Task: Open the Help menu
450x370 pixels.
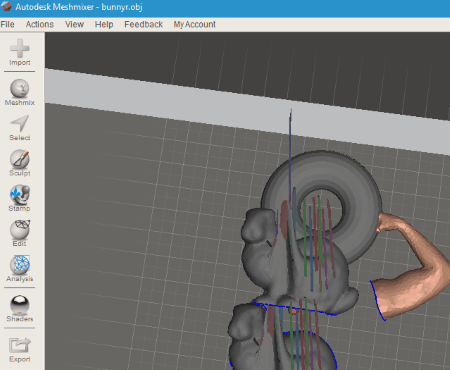Action: 104,24
